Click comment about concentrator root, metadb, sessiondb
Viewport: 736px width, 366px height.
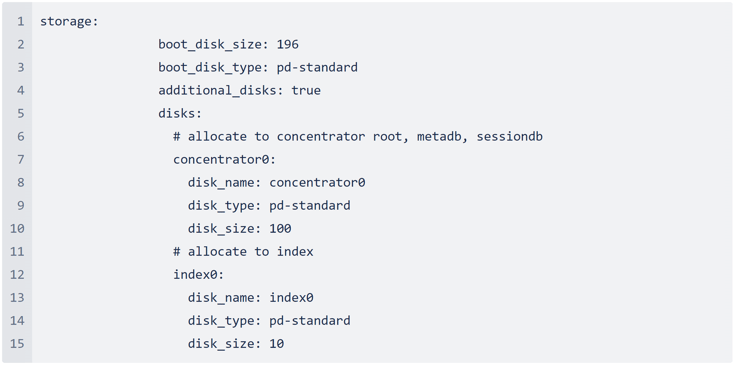coord(358,137)
